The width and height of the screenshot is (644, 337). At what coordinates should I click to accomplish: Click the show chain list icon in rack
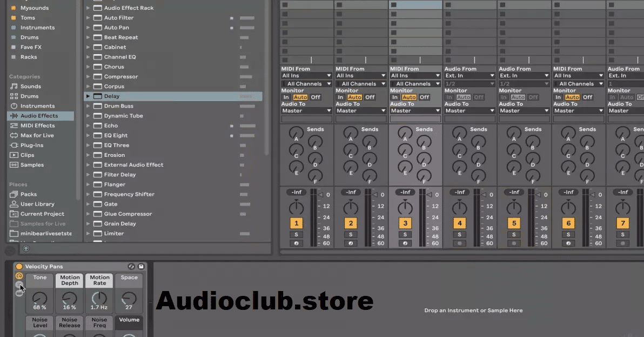19,285
